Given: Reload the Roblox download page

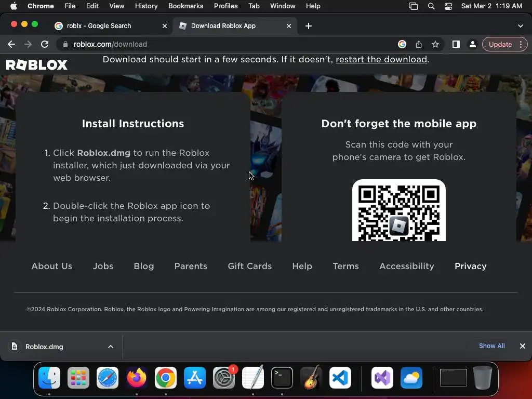Looking at the screenshot, I should pos(45,44).
